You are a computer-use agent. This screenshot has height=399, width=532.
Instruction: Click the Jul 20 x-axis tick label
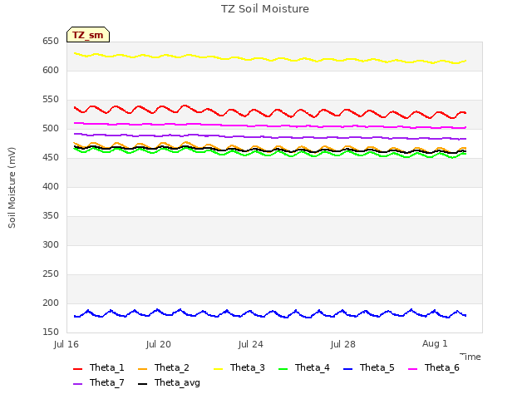click(x=159, y=344)
